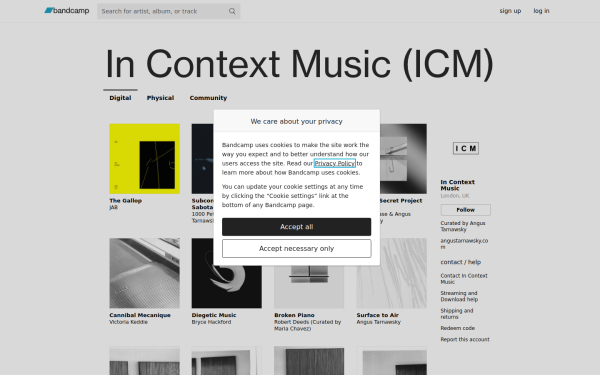The image size is (600, 375).
Task: Open the Broken Piano album cover
Action: pyautogui.click(x=309, y=287)
